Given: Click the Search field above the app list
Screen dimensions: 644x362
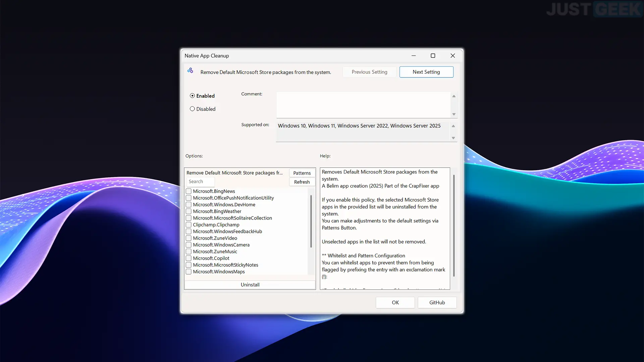Looking at the screenshot, I should [x=201, y=182].
